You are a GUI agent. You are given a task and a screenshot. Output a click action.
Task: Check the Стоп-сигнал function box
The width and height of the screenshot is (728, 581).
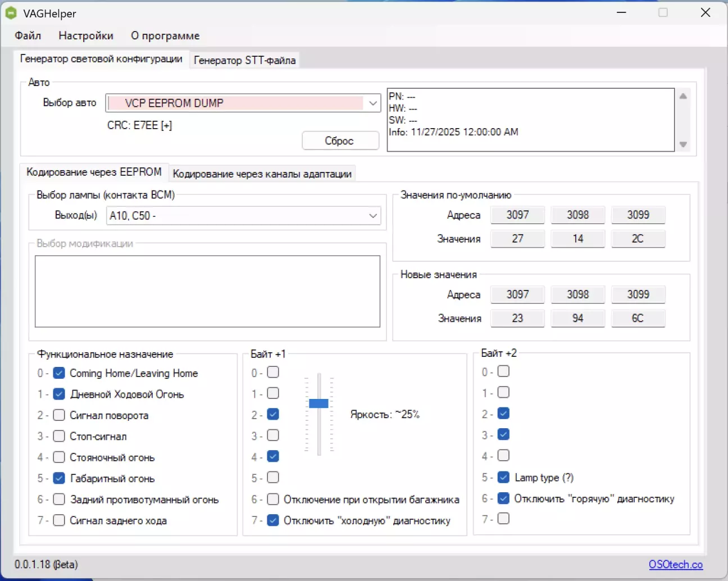[x=59, y=436]
